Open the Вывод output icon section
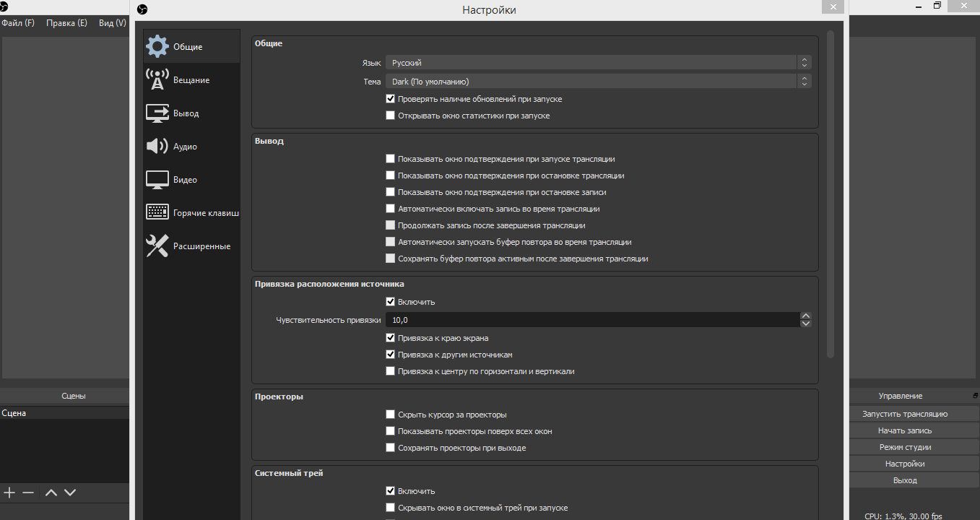Screen dimensions: 980x520 coord(157,113)
